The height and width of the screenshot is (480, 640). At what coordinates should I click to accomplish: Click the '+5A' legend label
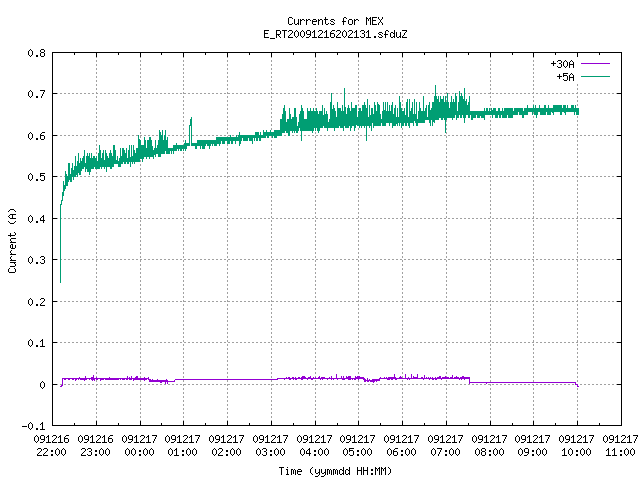[565, 77]
